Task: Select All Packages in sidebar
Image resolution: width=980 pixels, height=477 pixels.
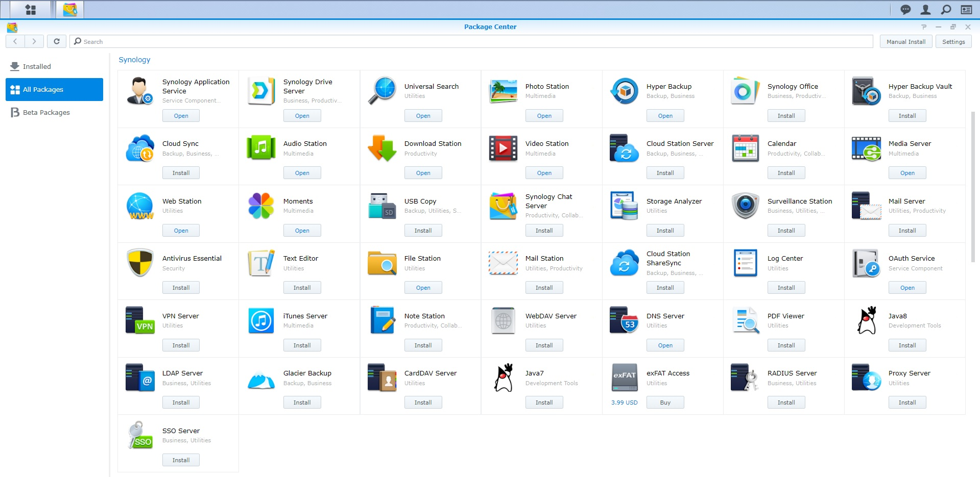Action: pyautogui.click(x=54, y=89)
